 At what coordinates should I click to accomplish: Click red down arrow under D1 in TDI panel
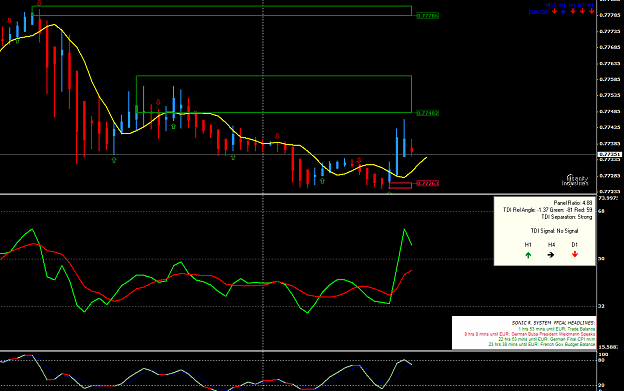coord(574,254)
